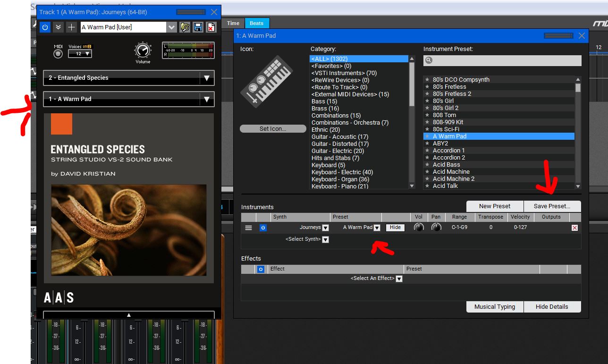Toggle favorite star for 80's DCO Compsynth
The image size is (608, 364).
pos(427,80)
